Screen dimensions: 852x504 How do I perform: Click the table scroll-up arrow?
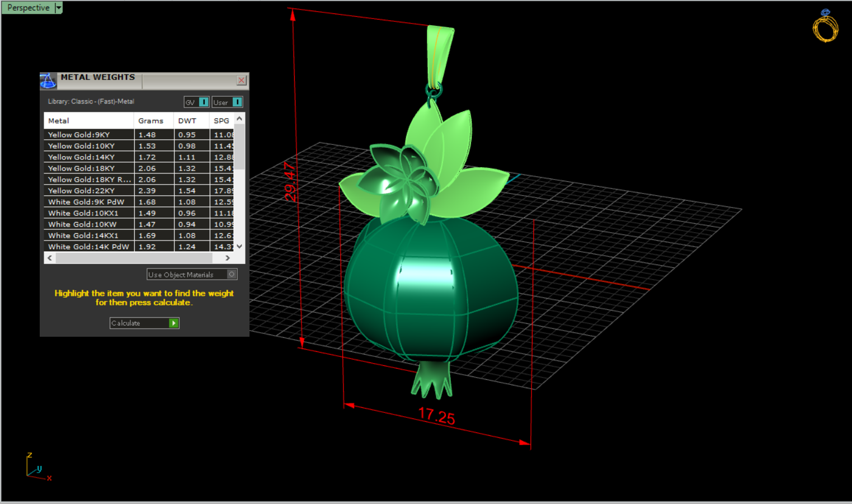(239, 119)
